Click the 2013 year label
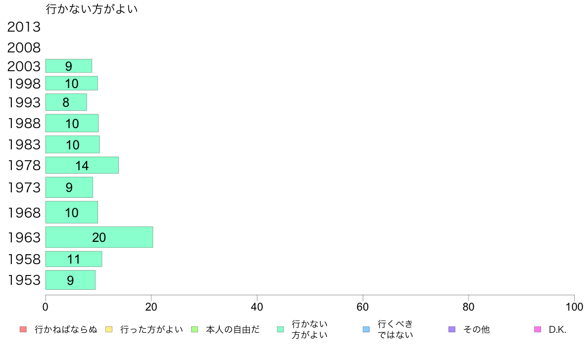The width and height of the screenshot is (588, 364). (x=24, y=27)
